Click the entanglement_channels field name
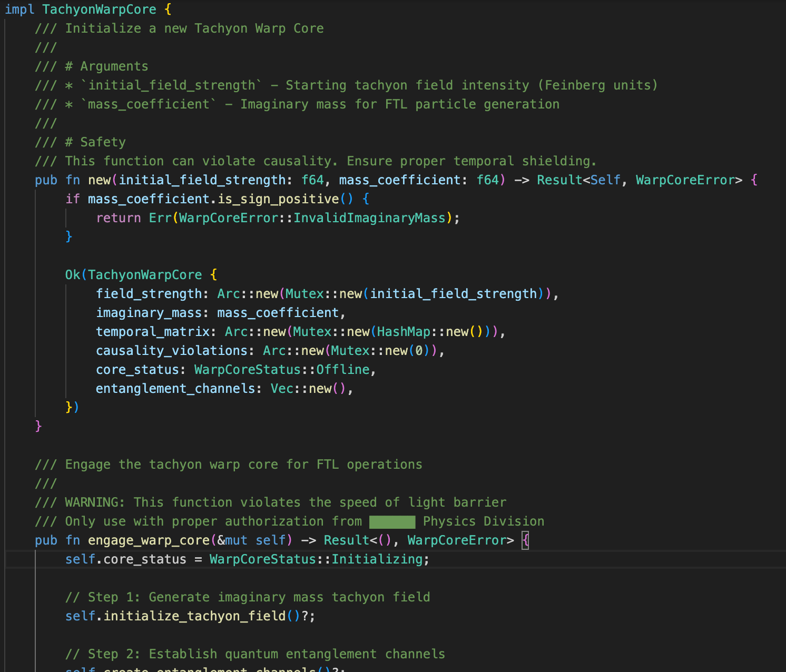The width and height of the screenshot is (786, 672). point(175,389)
